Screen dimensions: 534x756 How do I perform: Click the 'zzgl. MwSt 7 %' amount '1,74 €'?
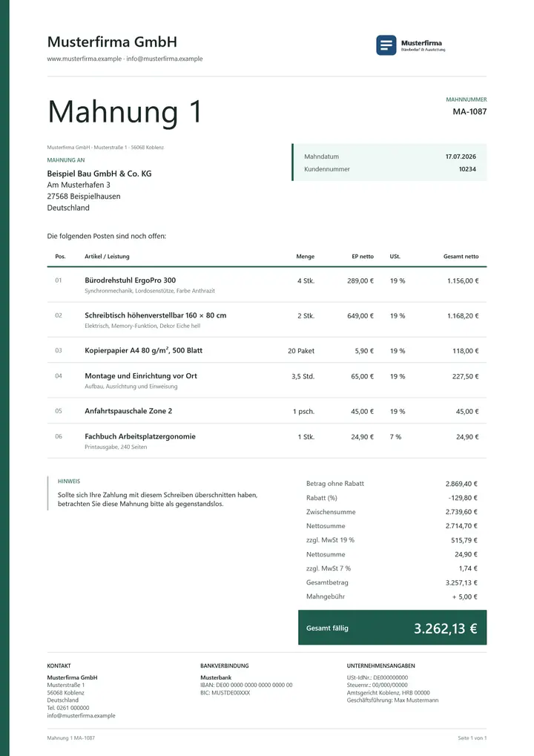point(468,568)
